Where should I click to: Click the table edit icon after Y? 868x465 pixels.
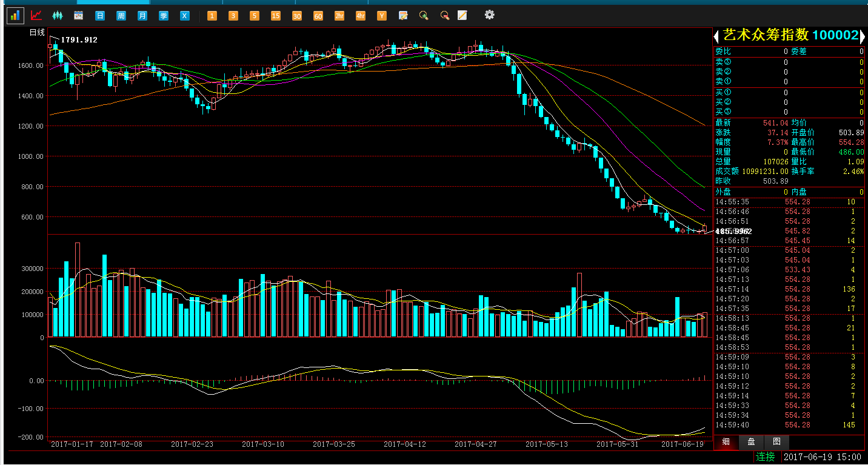403,15
